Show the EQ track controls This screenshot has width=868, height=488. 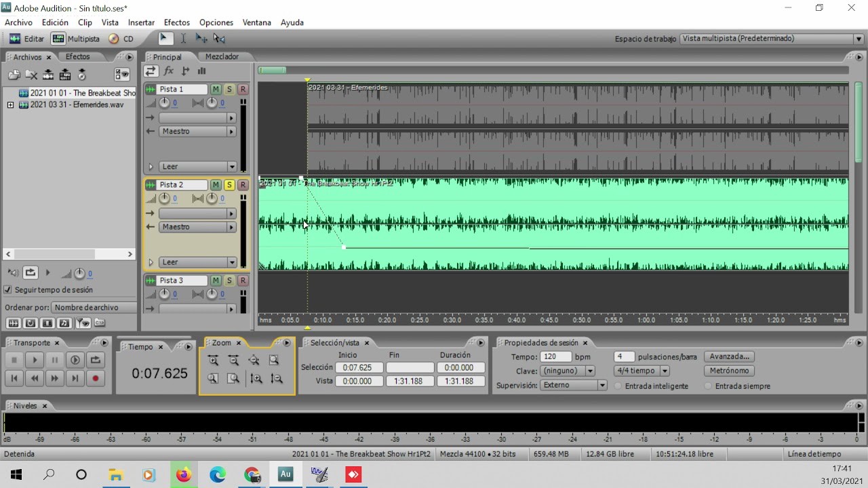(x=201, y=70)
